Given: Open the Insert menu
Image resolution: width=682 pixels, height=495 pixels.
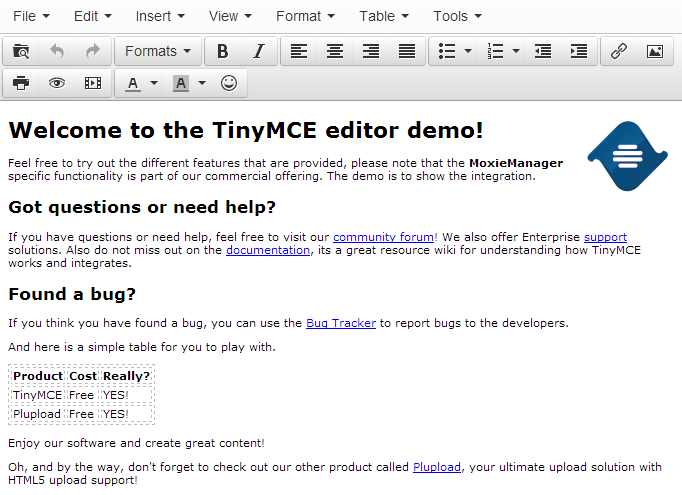Looking at the screenshot, I should 160,17.
